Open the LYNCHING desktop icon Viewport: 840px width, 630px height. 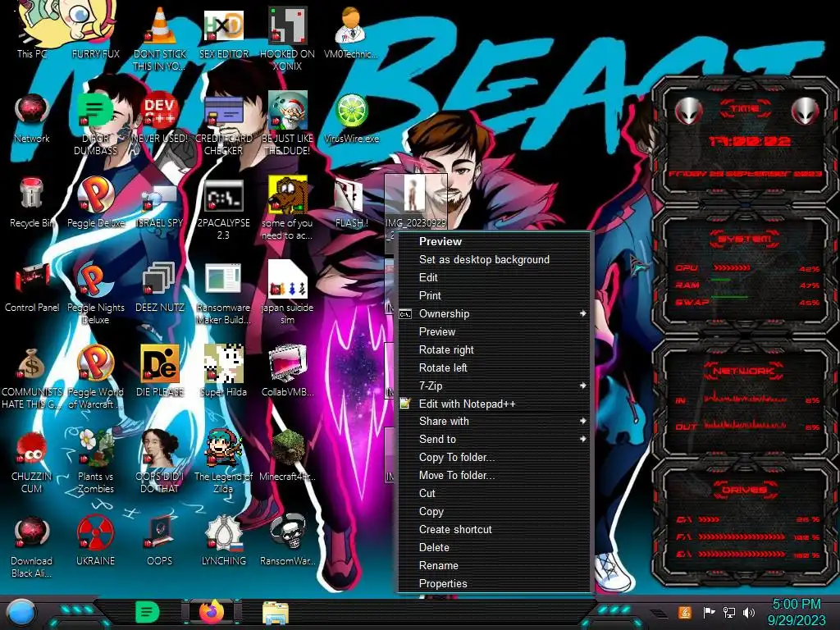(x=223, y=541)
